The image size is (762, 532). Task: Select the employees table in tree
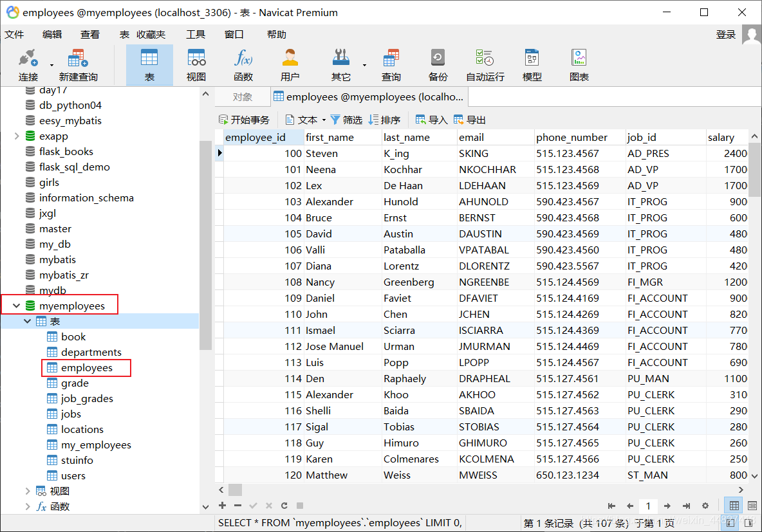pyautogui.click(x=86, y=368)
